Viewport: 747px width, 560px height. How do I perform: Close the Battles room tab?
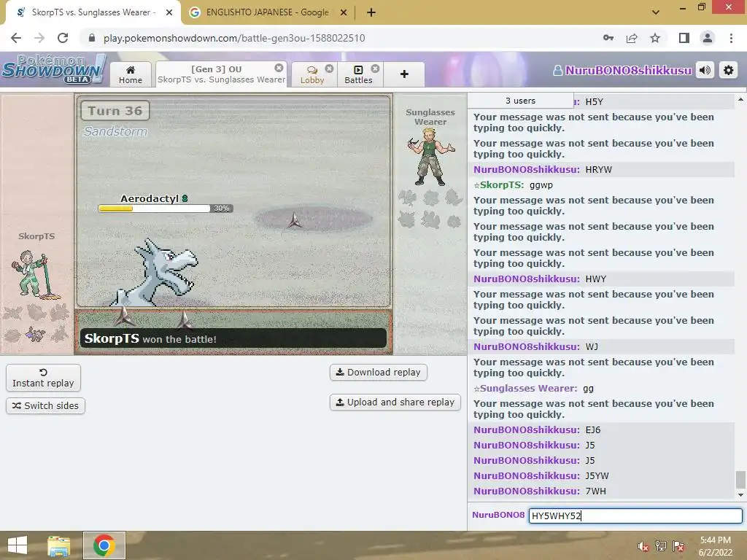point(376,69)
